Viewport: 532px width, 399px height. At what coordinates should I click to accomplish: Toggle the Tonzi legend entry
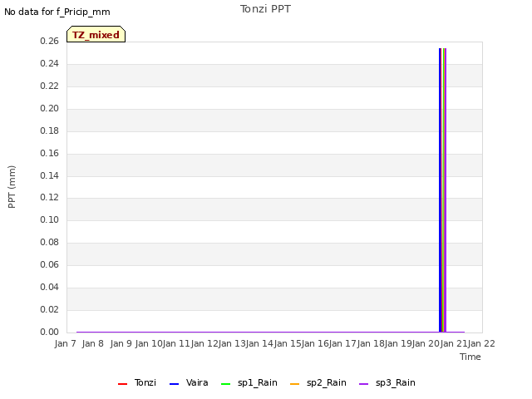[x=137, y=382]
